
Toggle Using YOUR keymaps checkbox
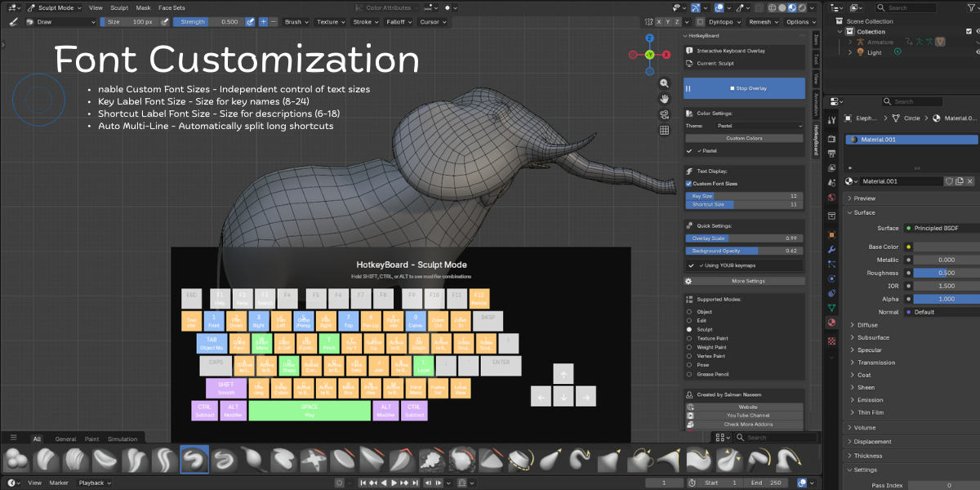[690, 265]
